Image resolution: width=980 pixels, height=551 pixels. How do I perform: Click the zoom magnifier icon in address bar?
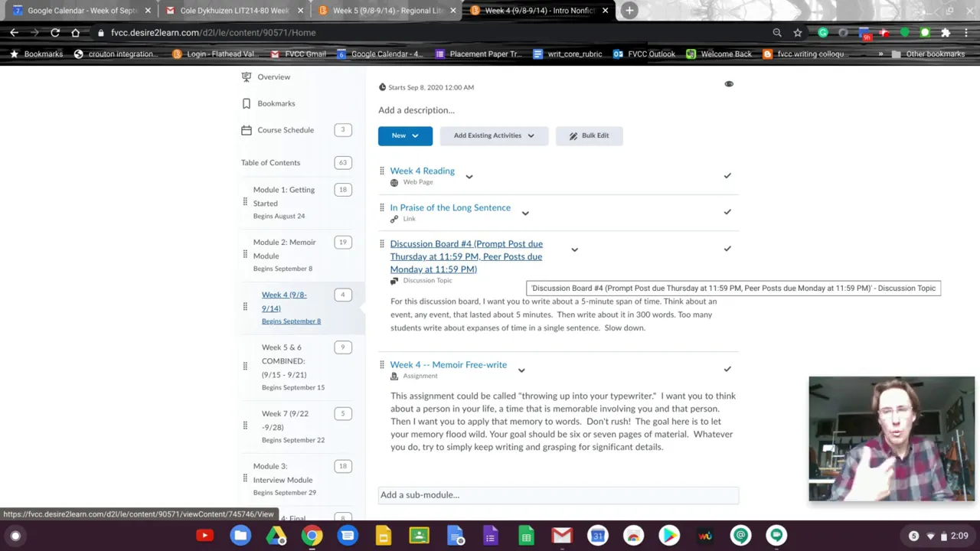(777, 32)
